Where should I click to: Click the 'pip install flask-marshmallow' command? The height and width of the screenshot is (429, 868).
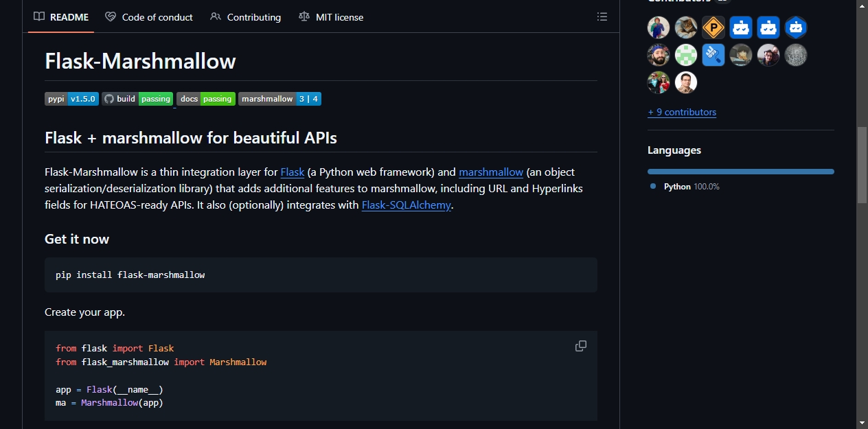130,275
